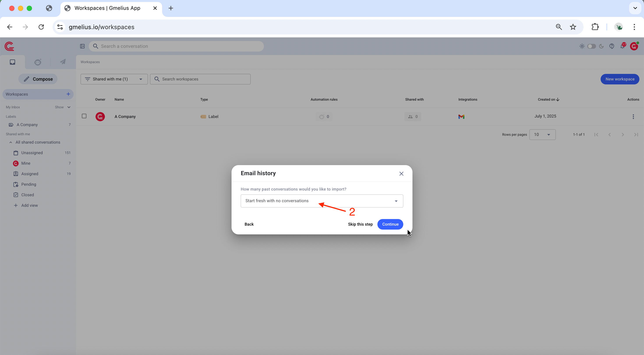Open the Rows per pages dropdown
Image resolution: width=644 pixels, height=355 pixels.
point(542,135)
